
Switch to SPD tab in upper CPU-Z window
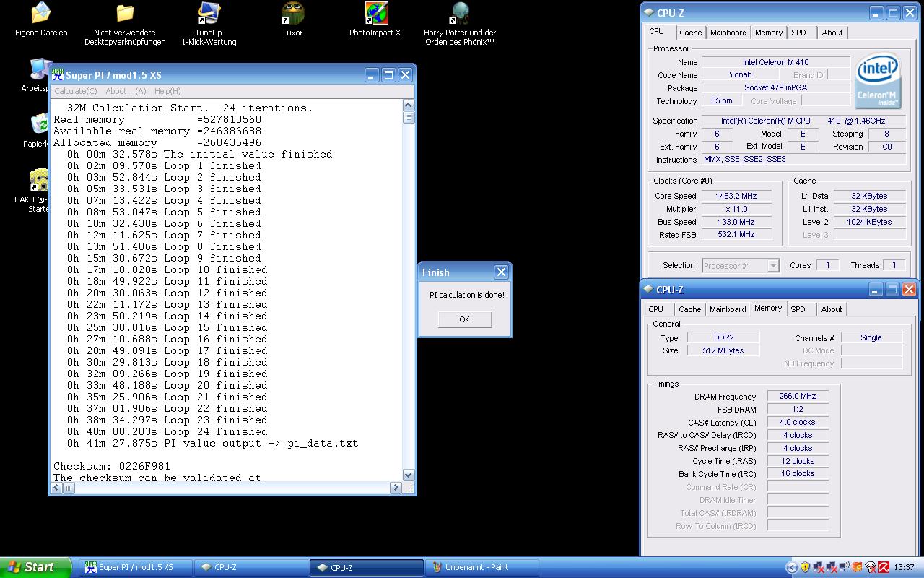point(798,33)
